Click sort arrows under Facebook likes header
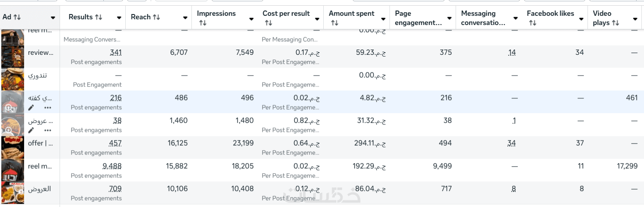This screenshot has height=207, width=644. pyautogui.click(x=532, y=23)
